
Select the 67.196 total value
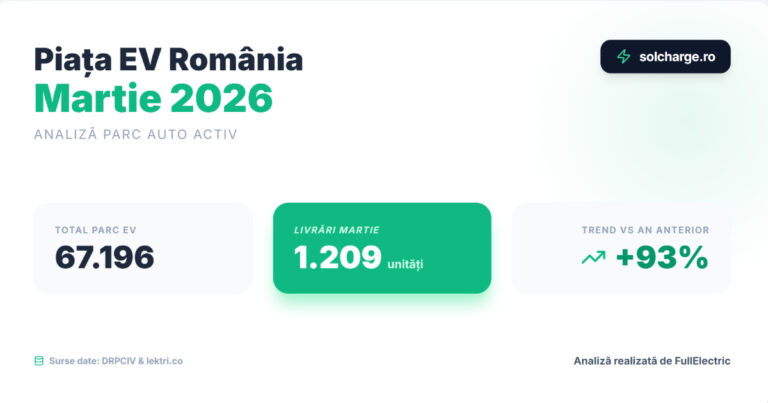[105, 258]
